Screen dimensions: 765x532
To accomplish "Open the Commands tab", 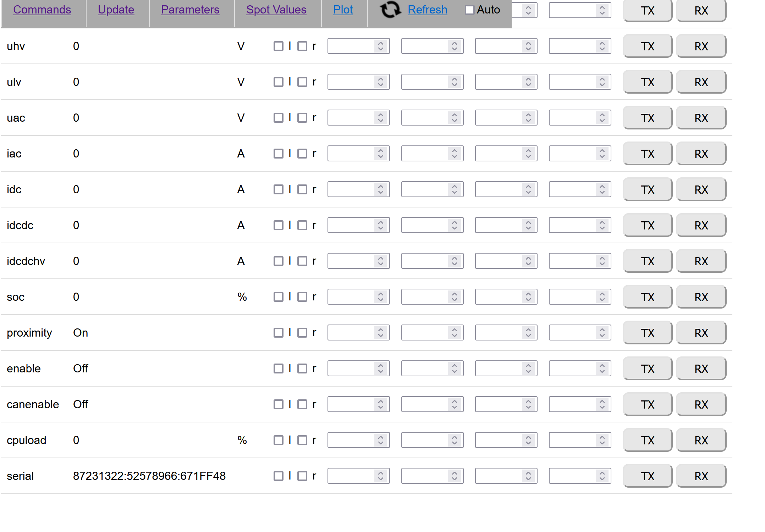I will (42, 10).
